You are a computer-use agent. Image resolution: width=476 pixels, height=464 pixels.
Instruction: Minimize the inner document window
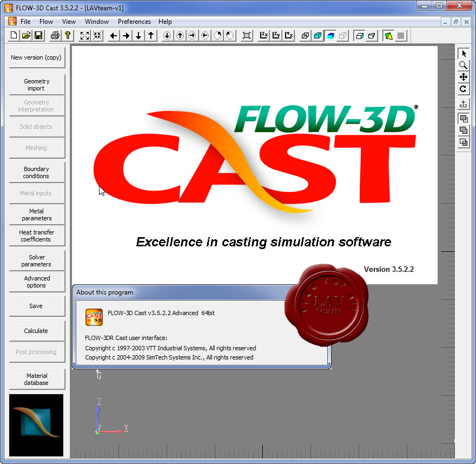click(445, 22)
